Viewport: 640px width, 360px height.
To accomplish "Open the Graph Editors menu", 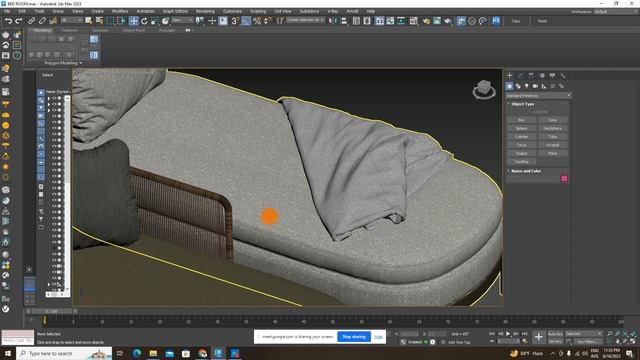I will (176, 11).
